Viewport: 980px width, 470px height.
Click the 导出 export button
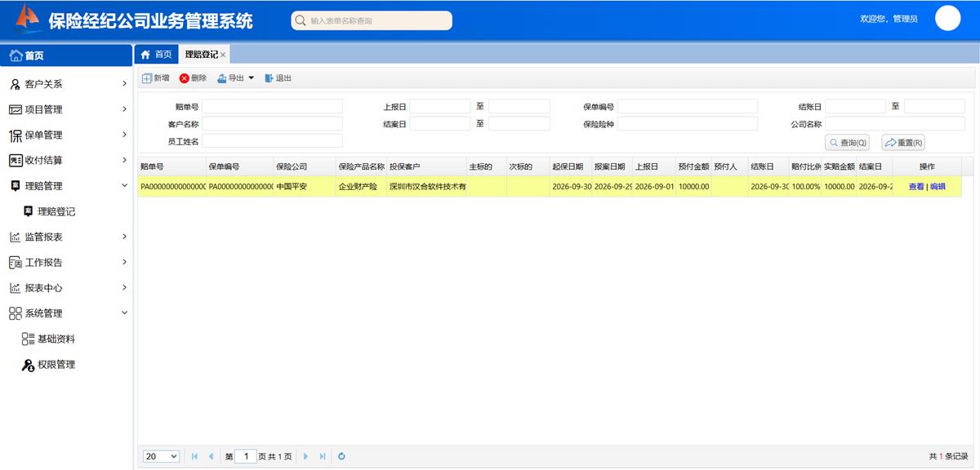pyautogui.click(x=230, y=78)
